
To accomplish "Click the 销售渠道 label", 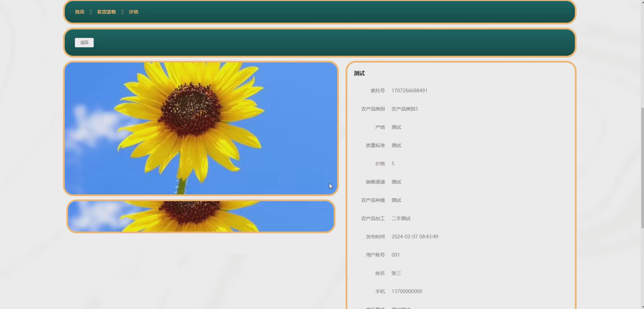I will [x=375, y=182].
